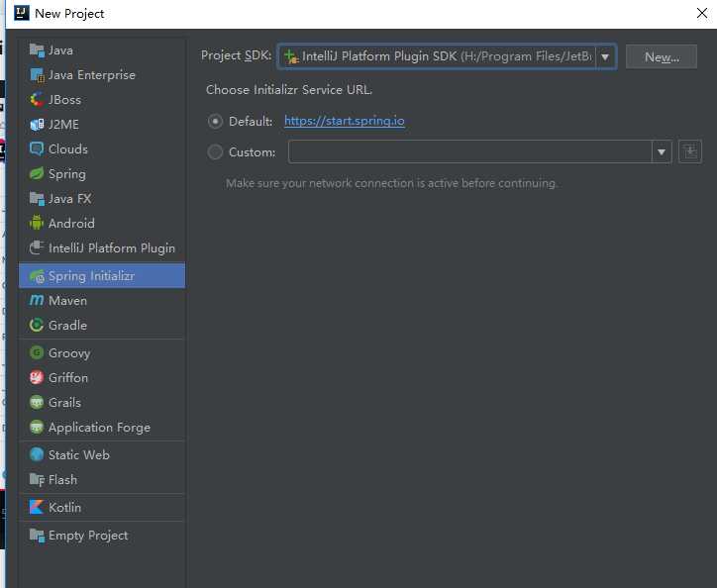Click the Project SDK label
This screenshot has width=717, height=588.
click(x=236, y=55)
